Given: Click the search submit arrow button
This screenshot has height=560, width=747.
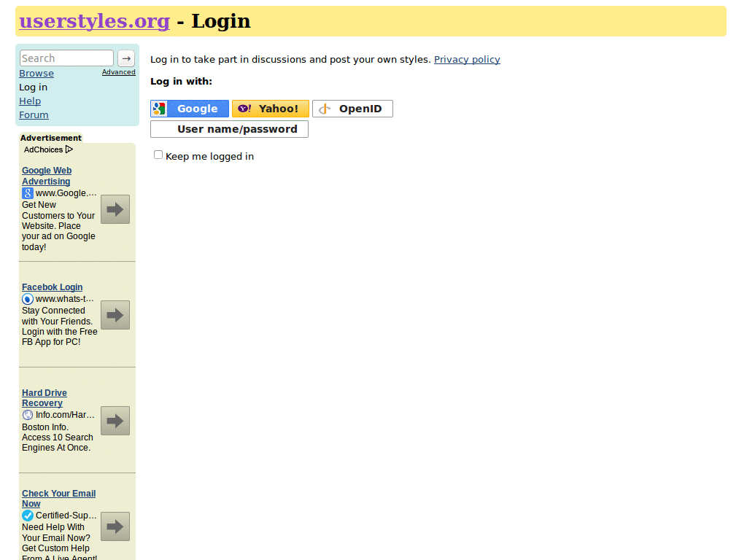Looking at the screenshot, I should coord(126,58).
